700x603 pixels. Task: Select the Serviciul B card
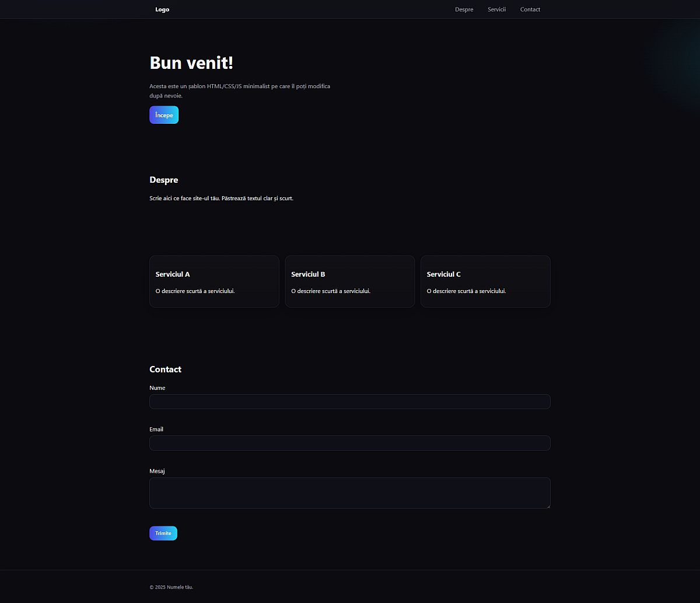click(x=350, y=281)
